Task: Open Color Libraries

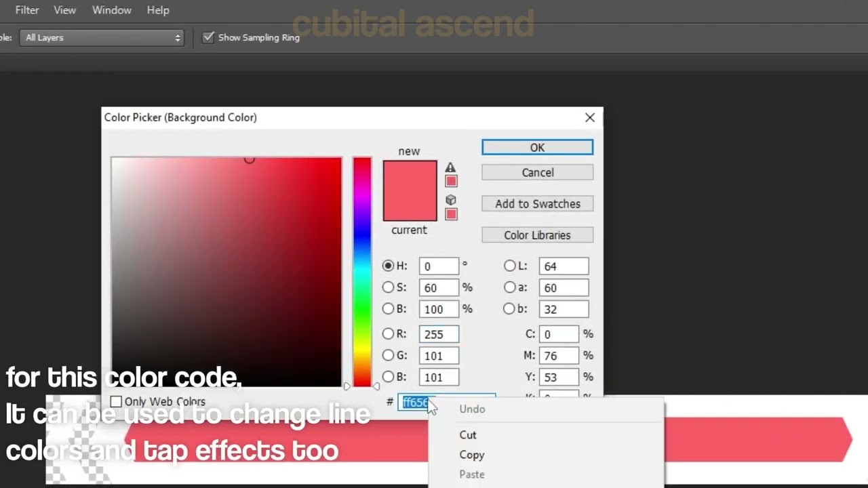Action: (x=537, y=235)
